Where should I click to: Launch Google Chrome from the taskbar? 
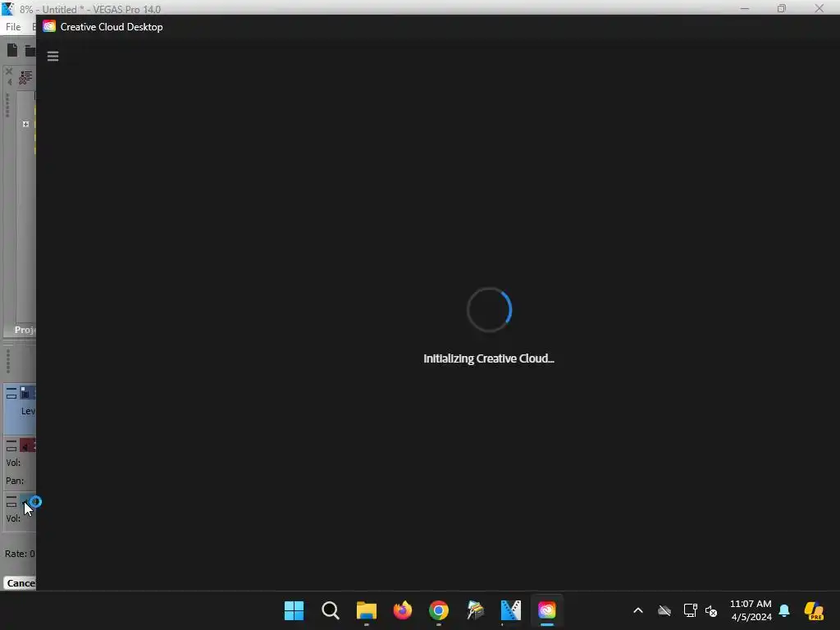(x=438, y=610)
